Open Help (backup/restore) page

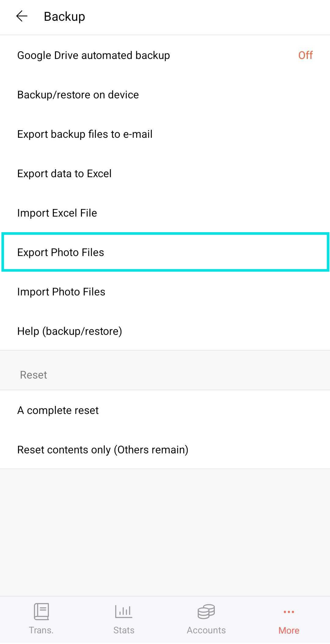coord(165,331)
